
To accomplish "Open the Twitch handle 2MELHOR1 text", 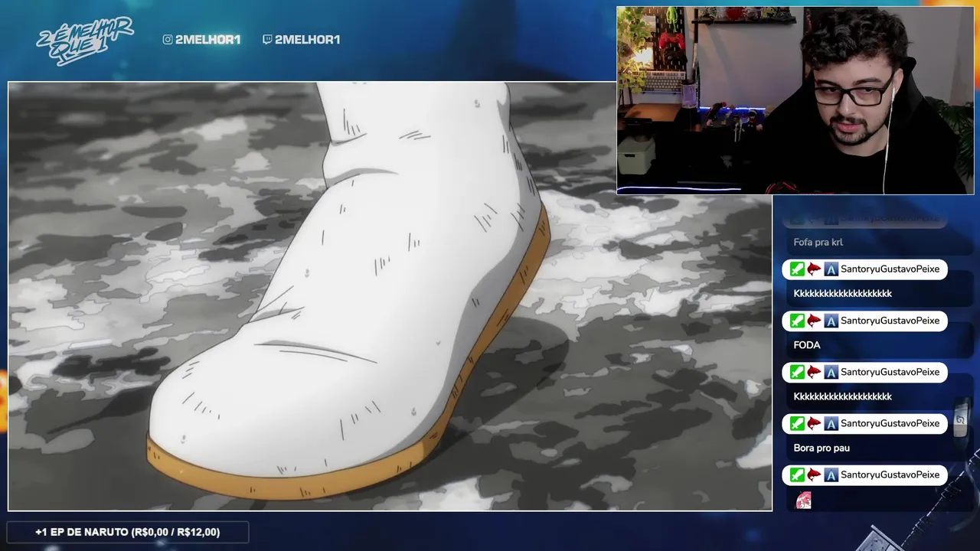I will tap(307, 40).
